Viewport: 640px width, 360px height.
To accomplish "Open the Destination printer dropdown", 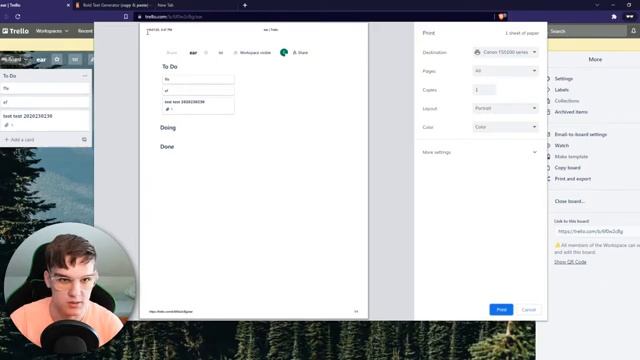I will coord(505,52).
